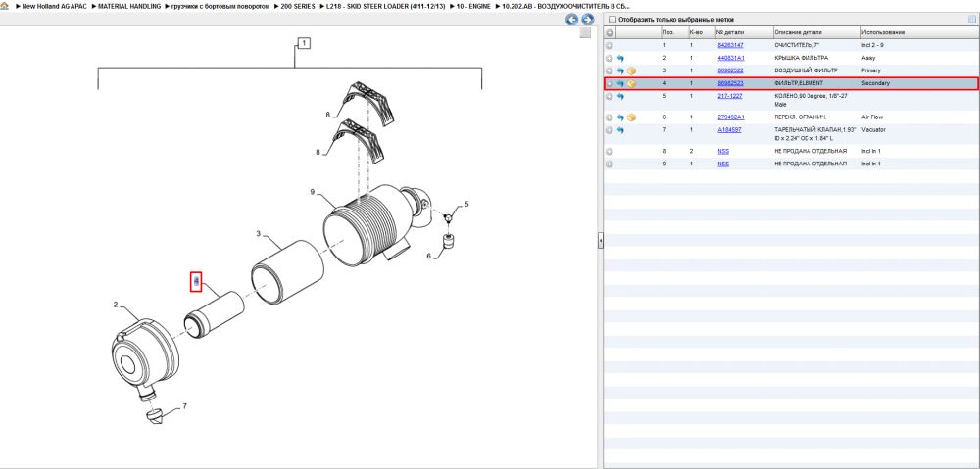The height and width of the screenshot is (469, 980).
Task: Open part number 86982522 link
Action: pyautogui.click(x=730, y=70)
